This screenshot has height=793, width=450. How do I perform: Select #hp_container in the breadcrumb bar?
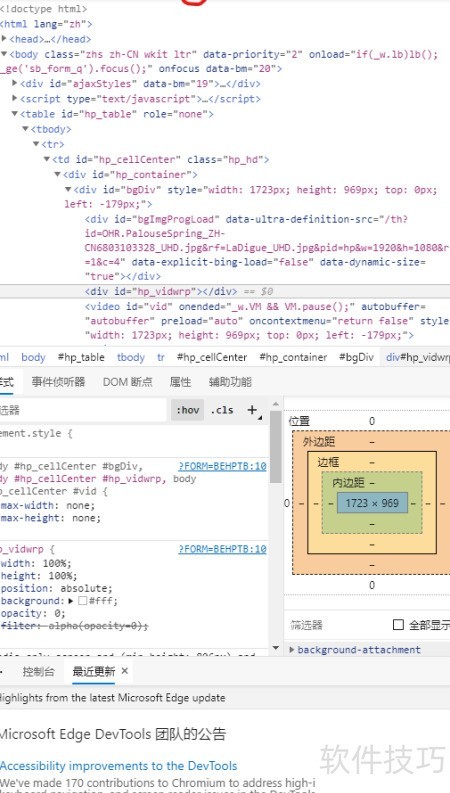point(293,357)
